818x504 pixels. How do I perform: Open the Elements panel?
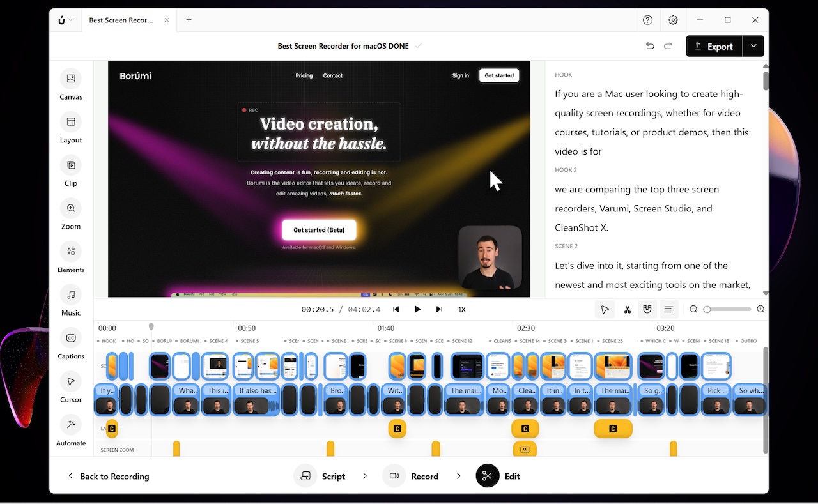pyautogui.click(x=71, y=257)
